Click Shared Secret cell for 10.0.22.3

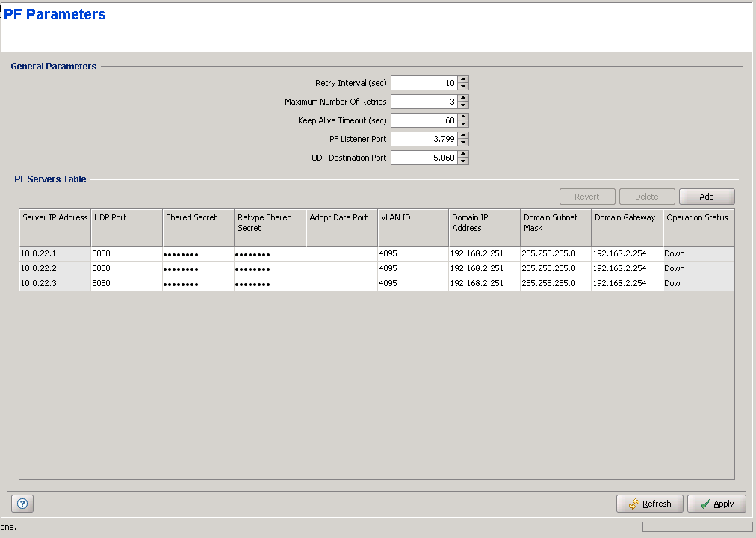197,284
